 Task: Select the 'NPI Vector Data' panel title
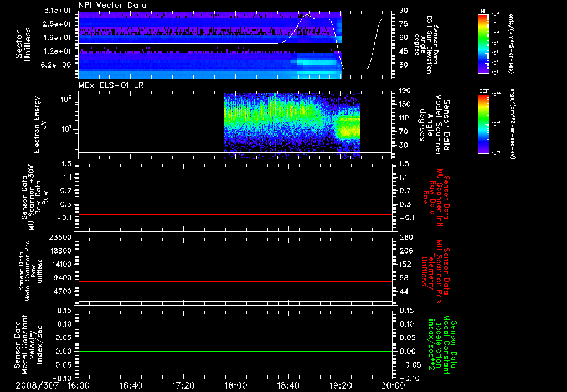coord(112,5)
